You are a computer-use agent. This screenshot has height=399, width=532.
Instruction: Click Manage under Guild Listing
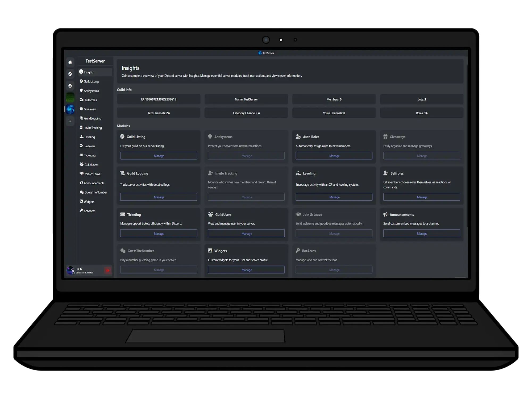(x=159, y=156)
